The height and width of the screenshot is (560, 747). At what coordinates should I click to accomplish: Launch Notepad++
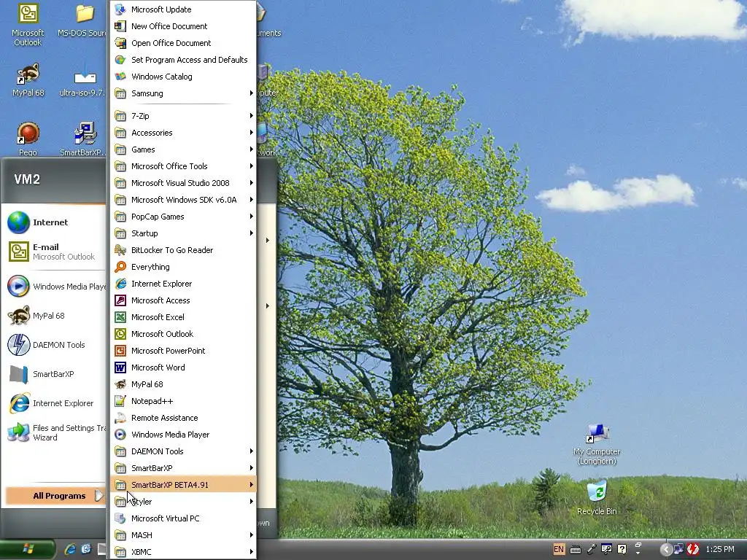click(x=183, y=401)
